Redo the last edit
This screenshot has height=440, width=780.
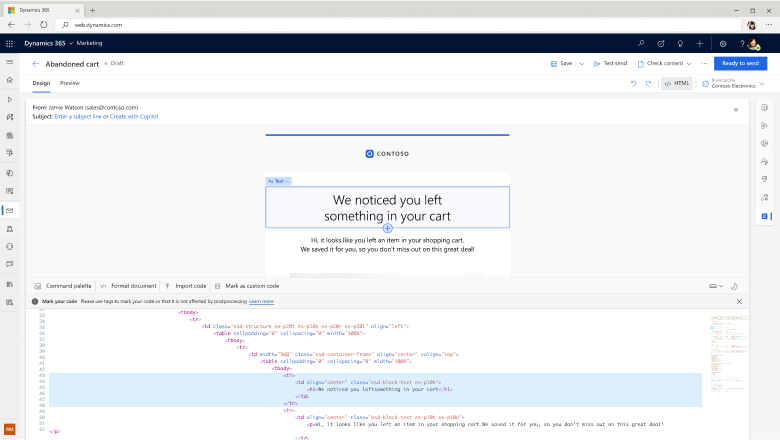[648, 84]
